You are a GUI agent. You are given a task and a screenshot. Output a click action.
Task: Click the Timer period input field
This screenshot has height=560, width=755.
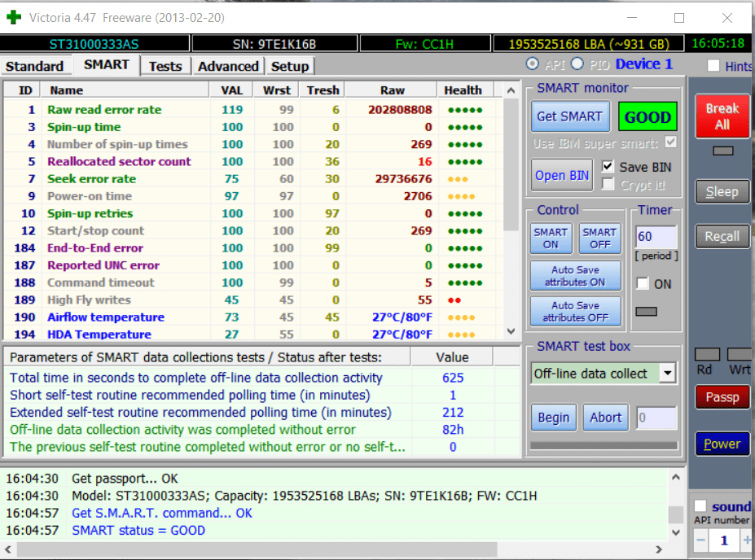pyautogui.click(x=656, y=238)
